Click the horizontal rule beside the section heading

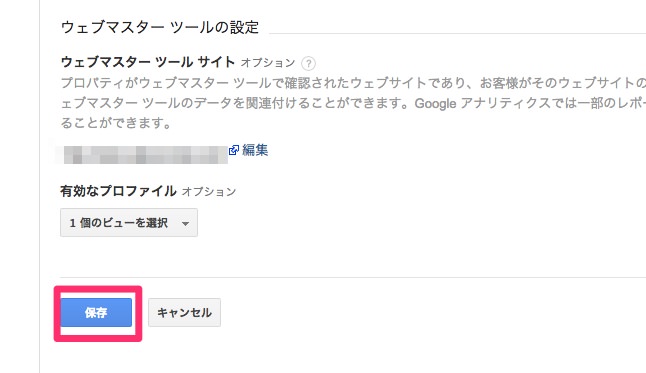pyautogui.click(x=457, y=34)
